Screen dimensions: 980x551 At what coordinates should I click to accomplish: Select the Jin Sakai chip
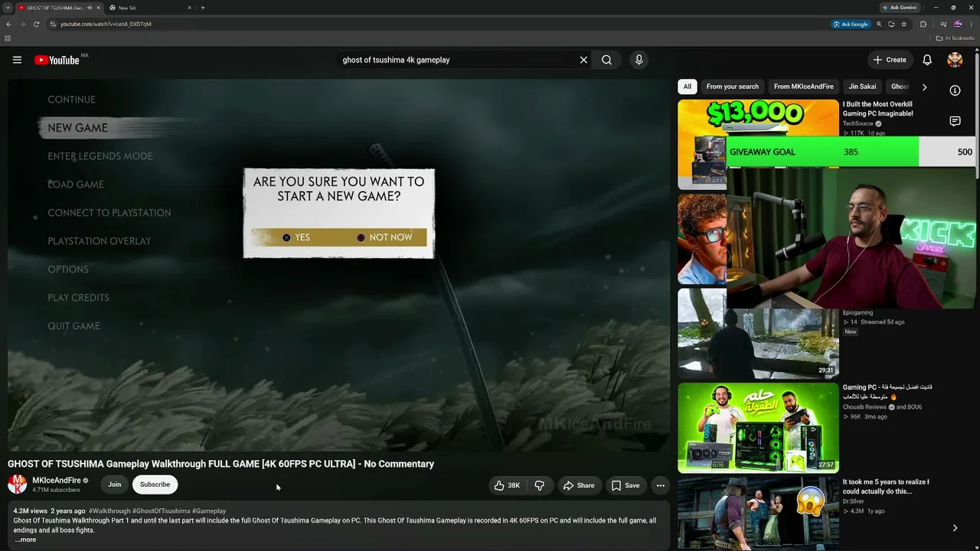point(862,86)
